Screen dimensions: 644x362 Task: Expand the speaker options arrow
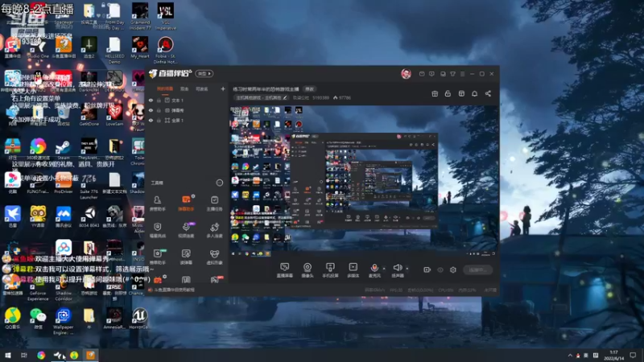click(407, 269)
